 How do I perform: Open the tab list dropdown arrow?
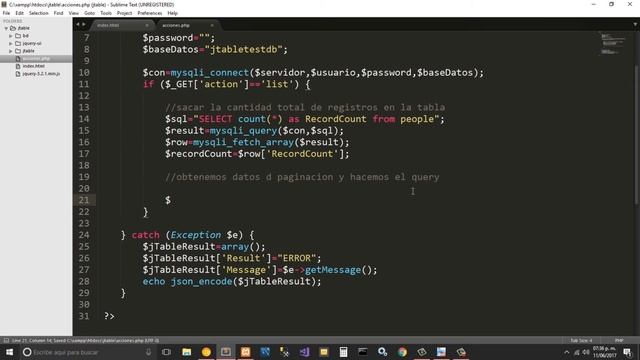(x=635, y=24)
